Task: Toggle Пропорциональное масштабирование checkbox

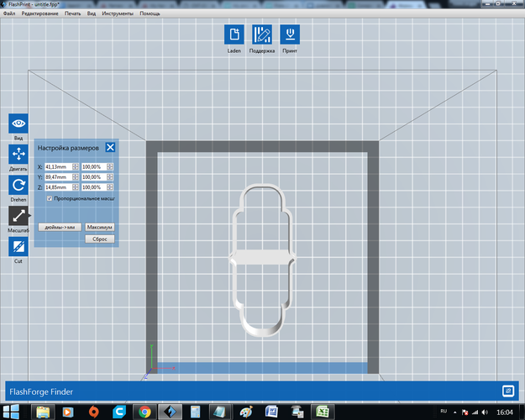Action: [x=50, y=198]
